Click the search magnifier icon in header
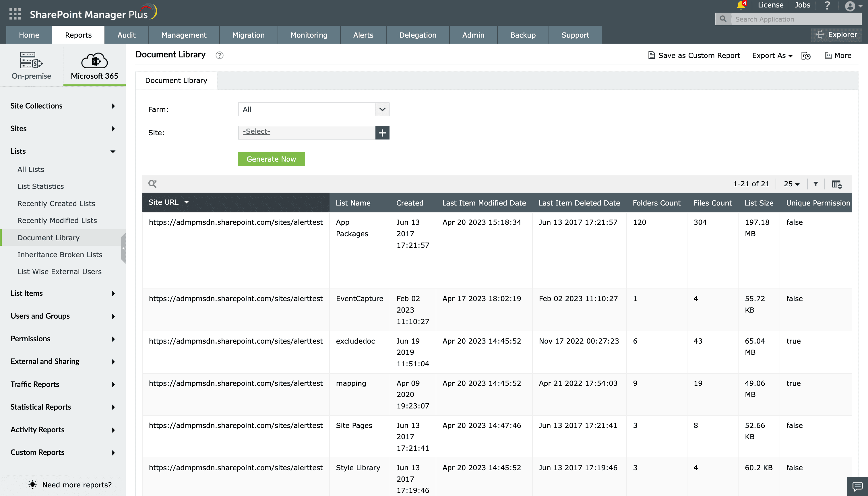 (723, 19)
